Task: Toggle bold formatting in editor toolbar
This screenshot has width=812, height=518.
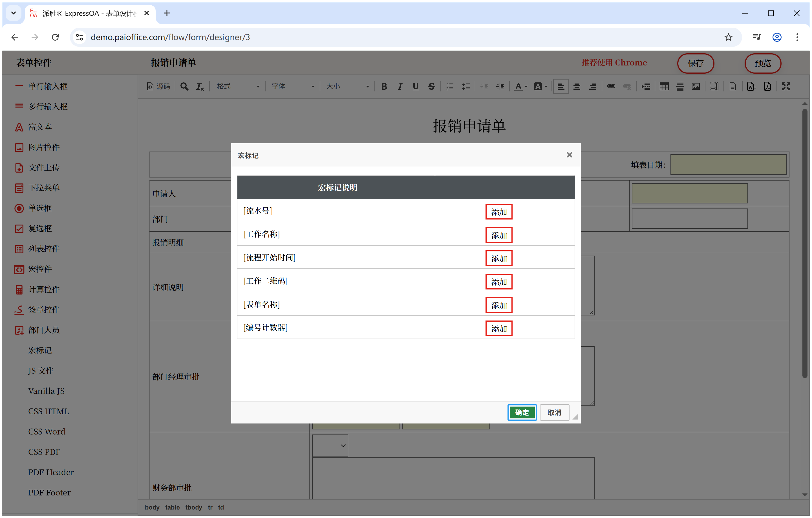Action: pyautogui.click(x=384, y=87)
